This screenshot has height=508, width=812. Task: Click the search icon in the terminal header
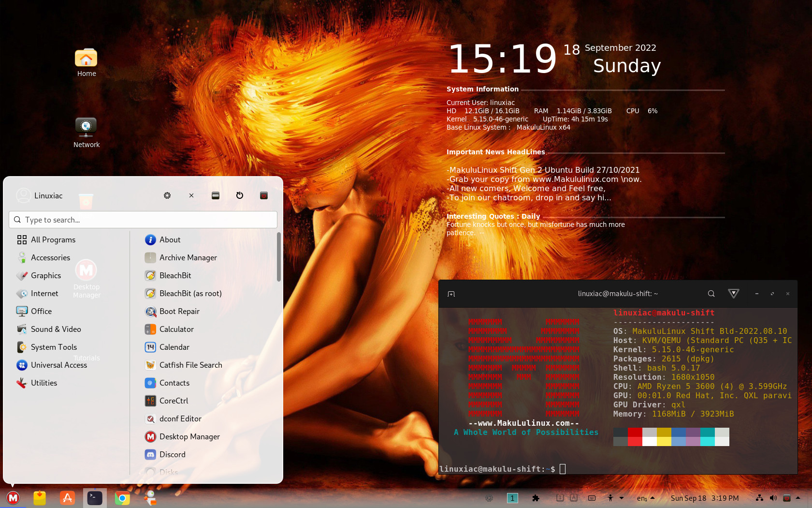(x=711, y=294)
